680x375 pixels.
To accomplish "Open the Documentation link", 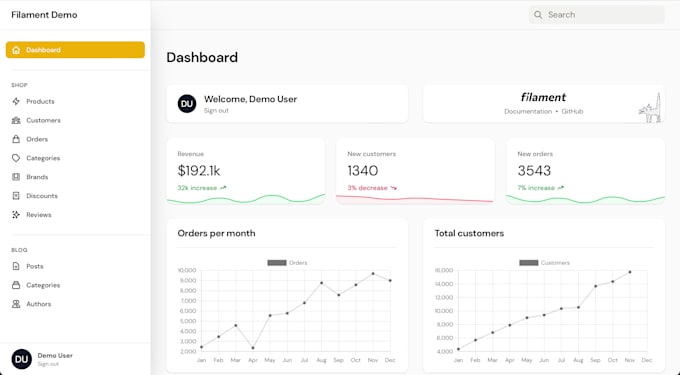I will (528, 111).
